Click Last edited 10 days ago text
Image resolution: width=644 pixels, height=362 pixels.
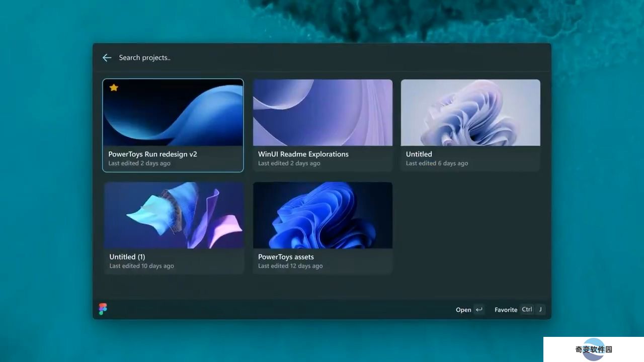click(x=141, y=266)
